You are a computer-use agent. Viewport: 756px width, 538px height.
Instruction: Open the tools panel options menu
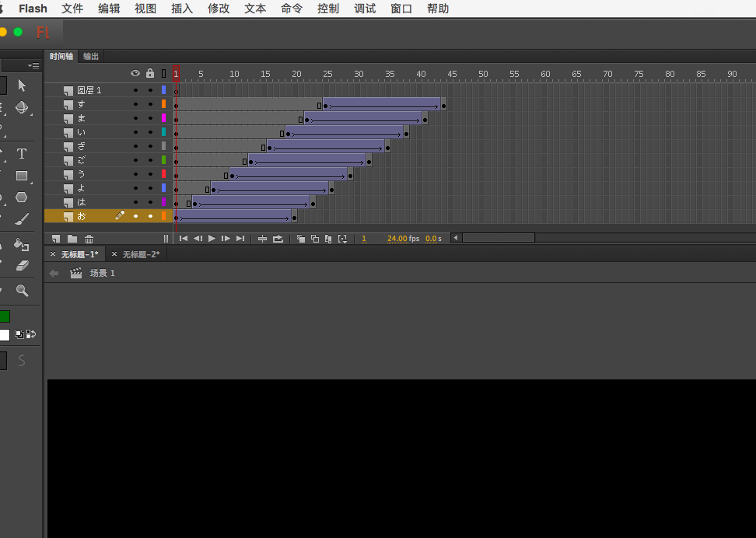[33, 65]
